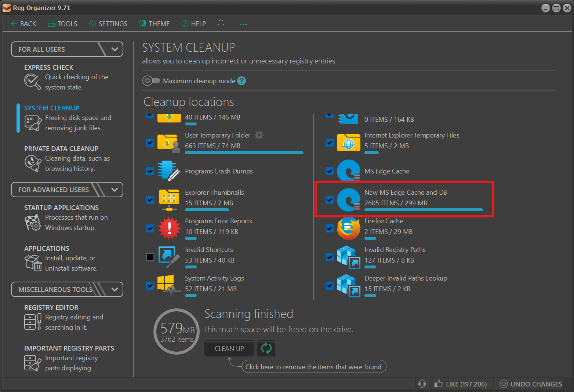Collapse the For All Users section
This screenshot has width=574, height=392.
[x=115, y=49]
